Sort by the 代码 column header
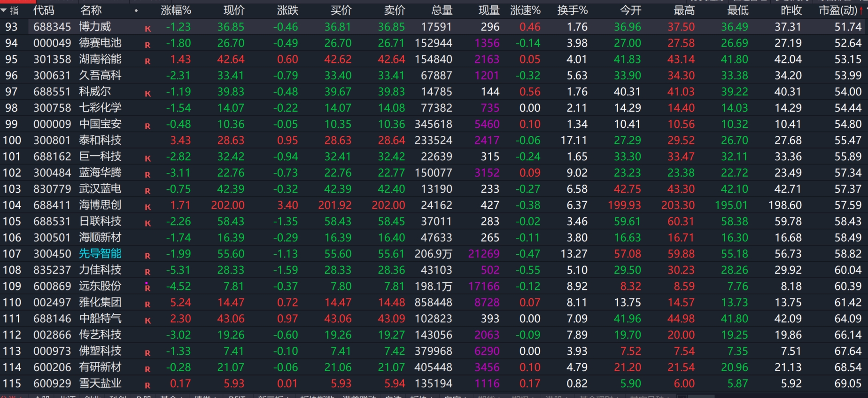 pos(44,10)
